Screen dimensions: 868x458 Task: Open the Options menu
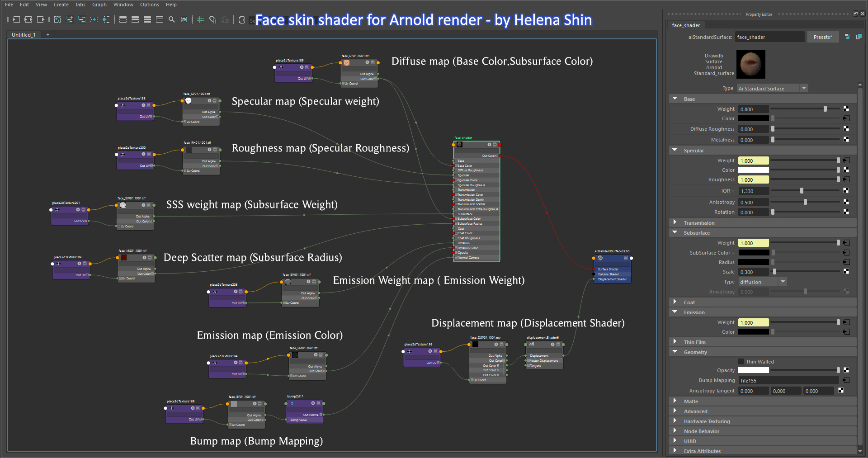pos(150,5)
